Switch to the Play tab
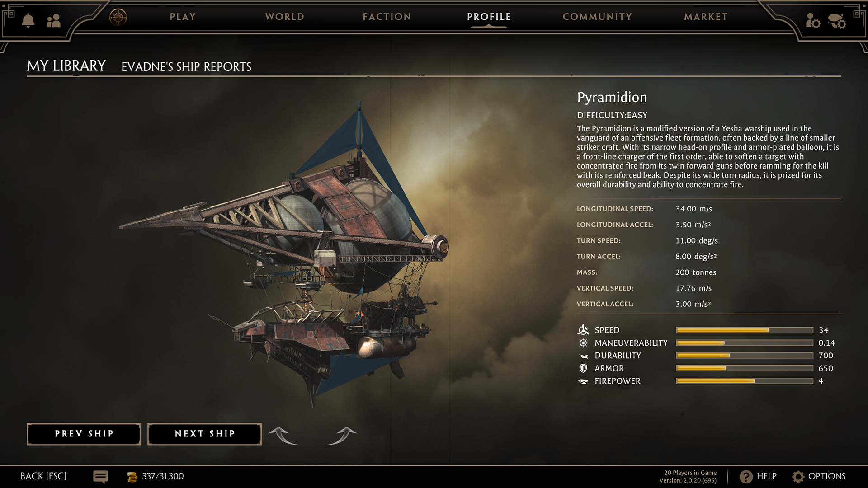The width and height of the screenshot is (868, 488). pos(183,17)
